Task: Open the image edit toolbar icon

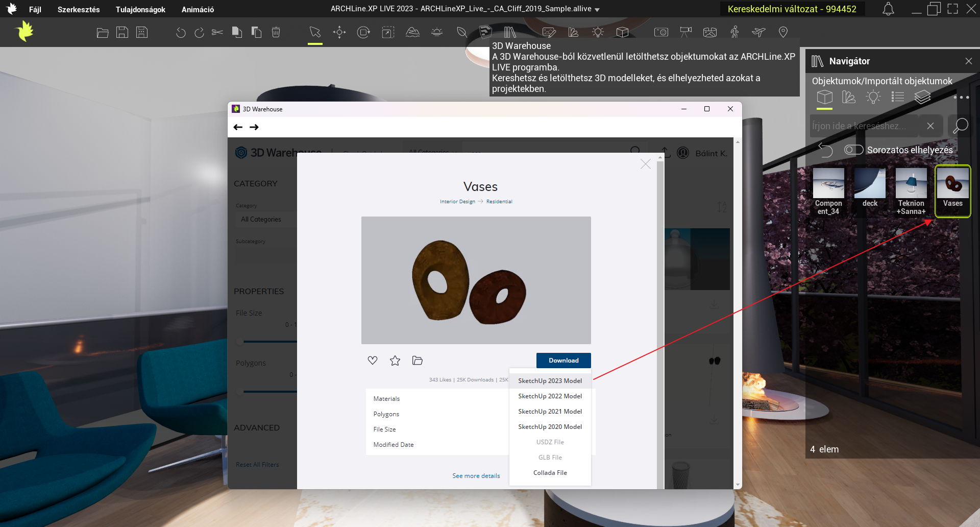Action: tap(549, 33)
